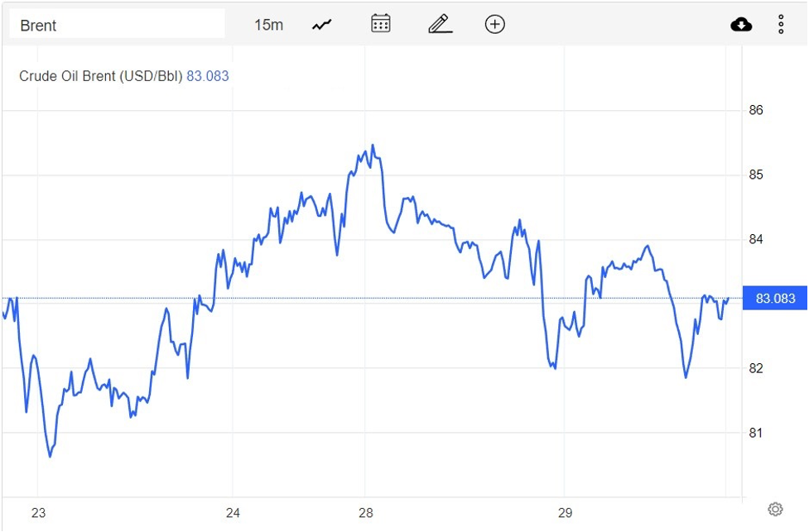
Task: Select the pencil drawing tool
Action: (x=440, y=24)
